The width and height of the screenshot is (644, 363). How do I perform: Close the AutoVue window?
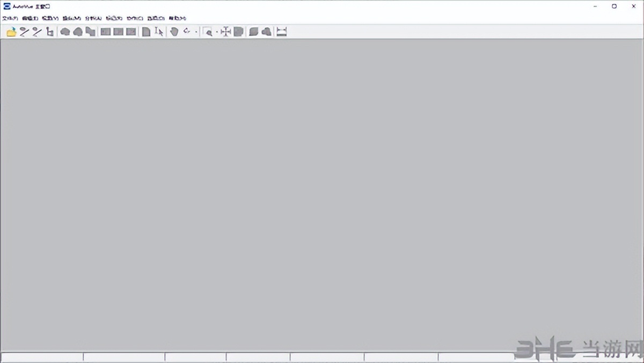pyautogui.click(x=634, y=6)
